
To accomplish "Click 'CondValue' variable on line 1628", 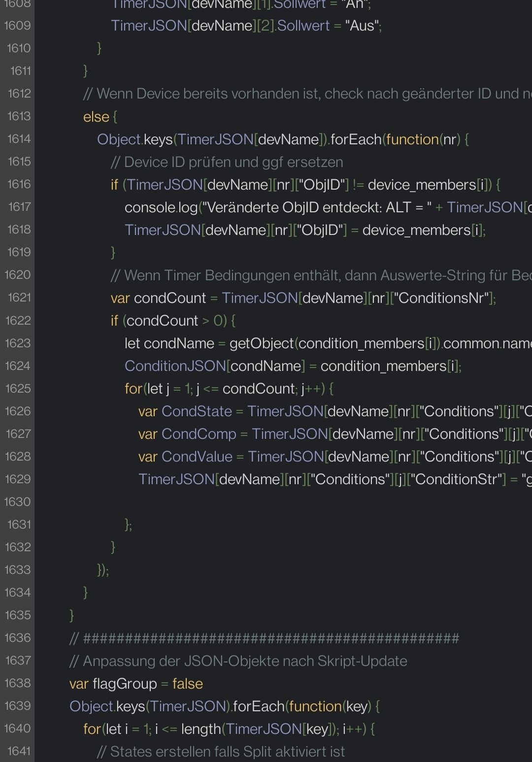I will point(197,457).
